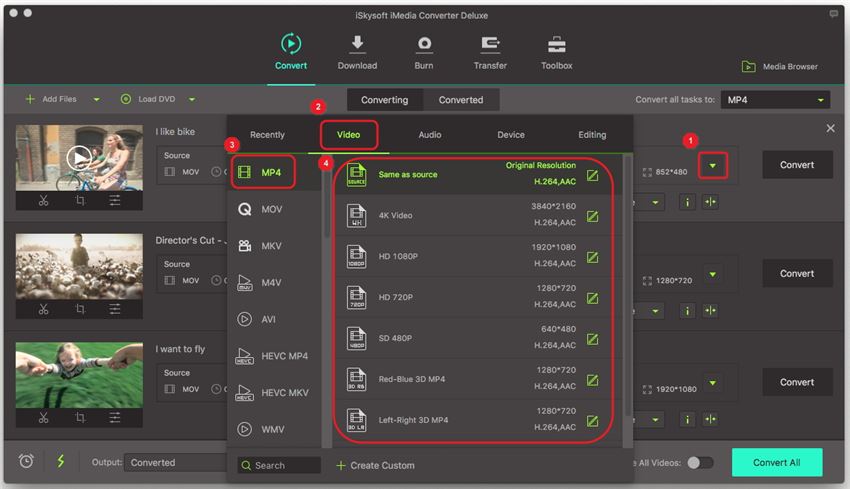Click Create Custom preset
The width and height of the screenshot is (850, 489).
coord(376,465)
